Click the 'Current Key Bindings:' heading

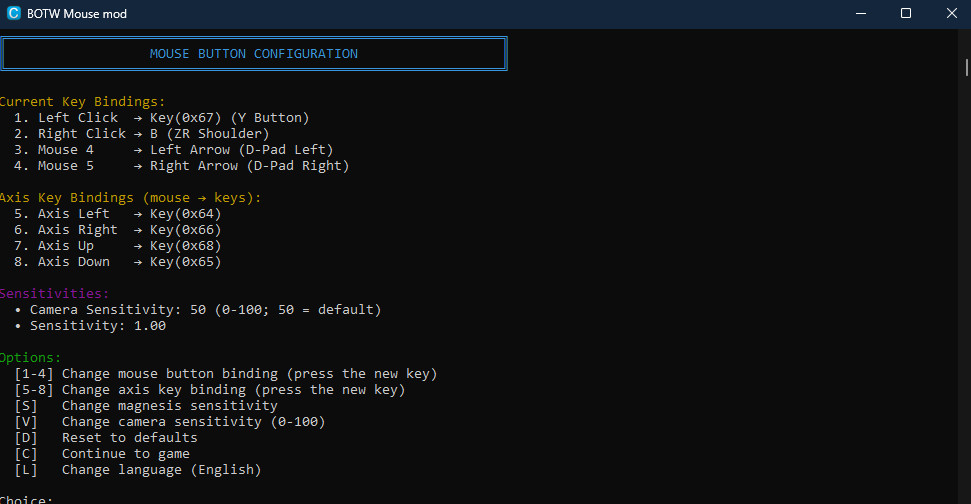[x=82, y=102]
